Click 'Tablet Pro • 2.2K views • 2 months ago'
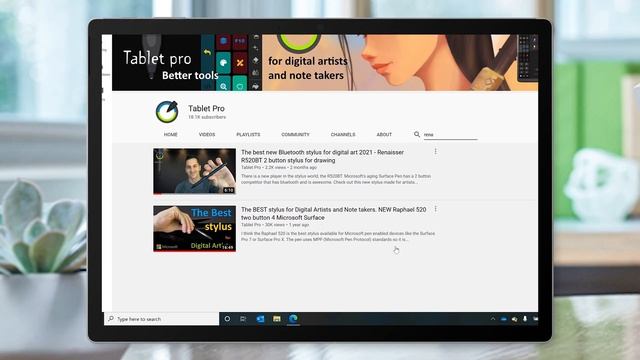 click(279, 167)
